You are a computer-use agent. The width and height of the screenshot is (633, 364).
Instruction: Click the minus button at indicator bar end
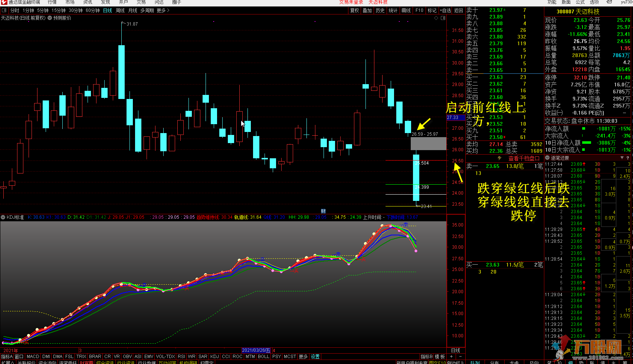[x=460, y=357]
